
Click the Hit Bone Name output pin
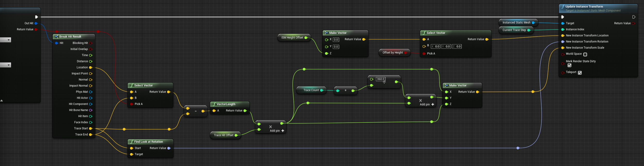coord(91,110)
